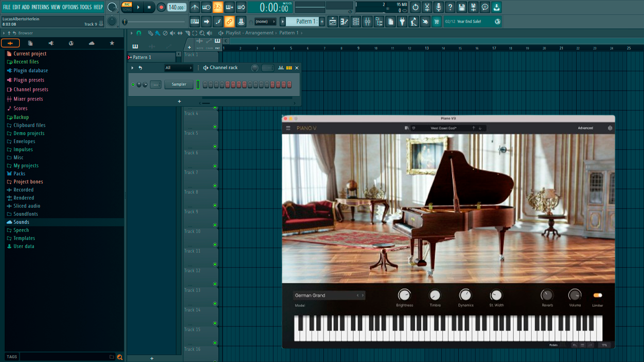Toggle PAT/SONG mode switch
644x362 pixels.
pos(127,7)
